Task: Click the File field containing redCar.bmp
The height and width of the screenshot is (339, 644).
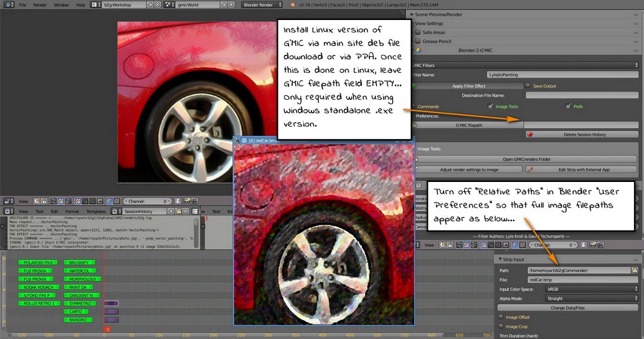Action: click(x=582, y=279)
